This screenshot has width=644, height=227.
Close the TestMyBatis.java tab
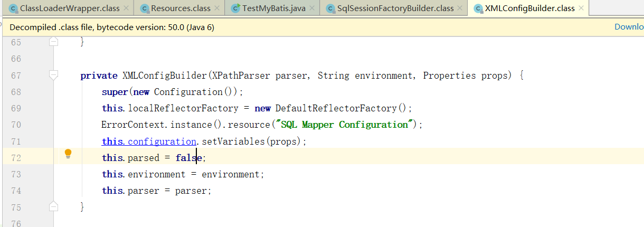pos(312,8)
